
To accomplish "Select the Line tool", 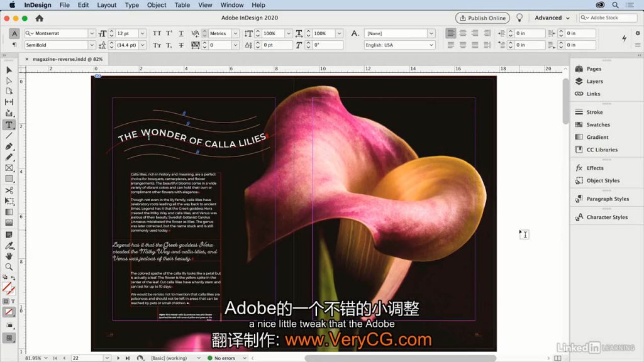I will tap(9, 136).
